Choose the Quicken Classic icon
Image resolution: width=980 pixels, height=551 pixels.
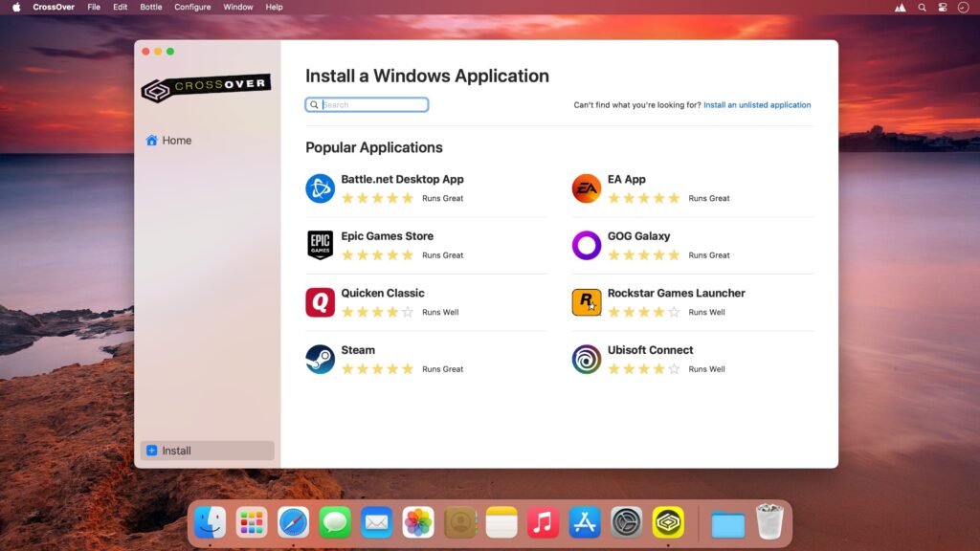(x=321, y=301)
